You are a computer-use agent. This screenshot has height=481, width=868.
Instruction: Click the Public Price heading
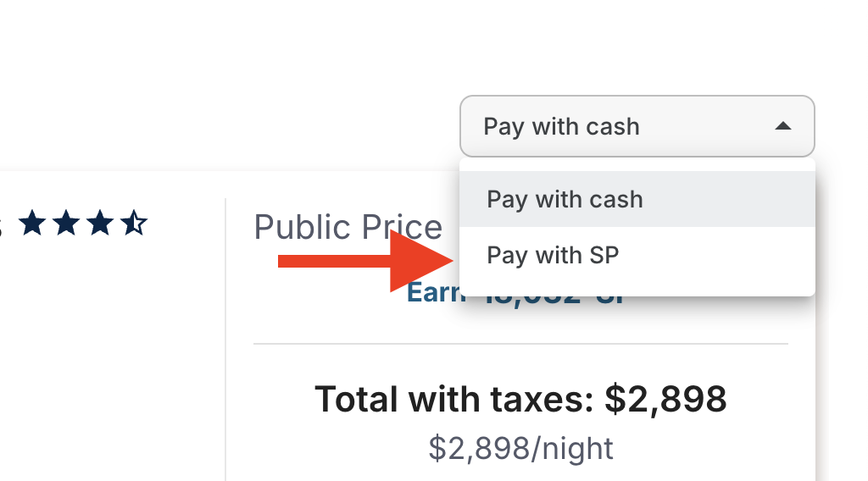pyautogui.click(x=348, y=227)
